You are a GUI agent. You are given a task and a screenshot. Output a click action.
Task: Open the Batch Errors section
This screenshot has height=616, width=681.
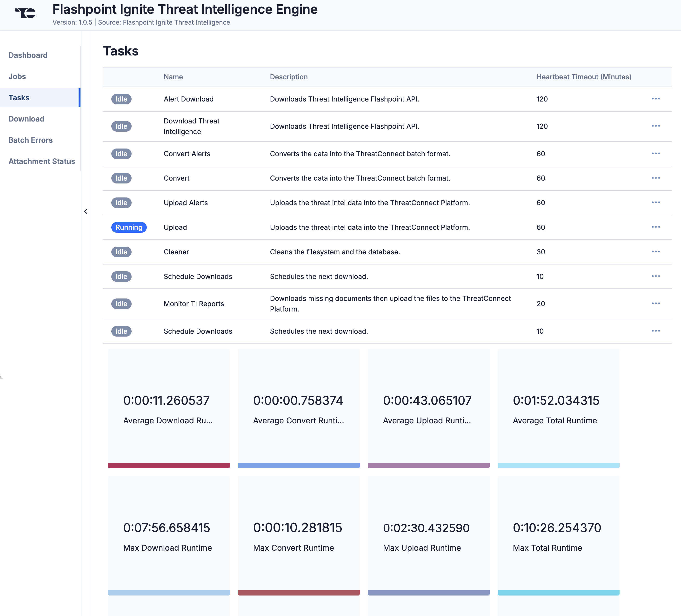(x=30, y=140)
